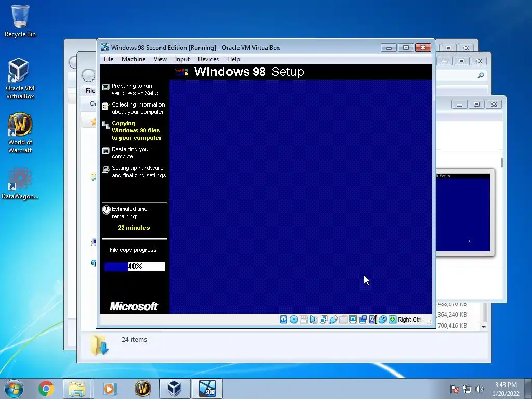Viewport: 532px width, 399px height.
Task: Click World of Warcraft taskbar icon
Action: click(143, 389)
